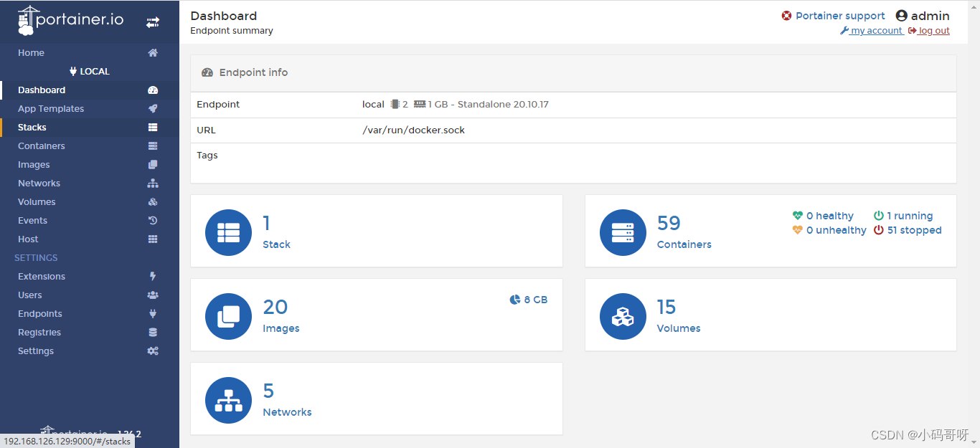Click the rocket icon beside App Templates

pos(152,109)
